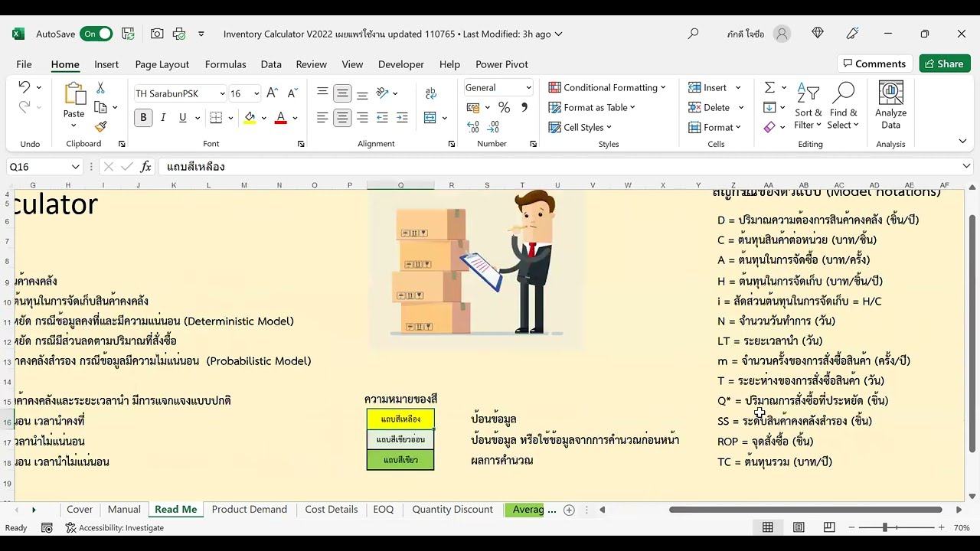Toggle Underline formatting
This screenshot has height=551, width=980.
(182, 117)
